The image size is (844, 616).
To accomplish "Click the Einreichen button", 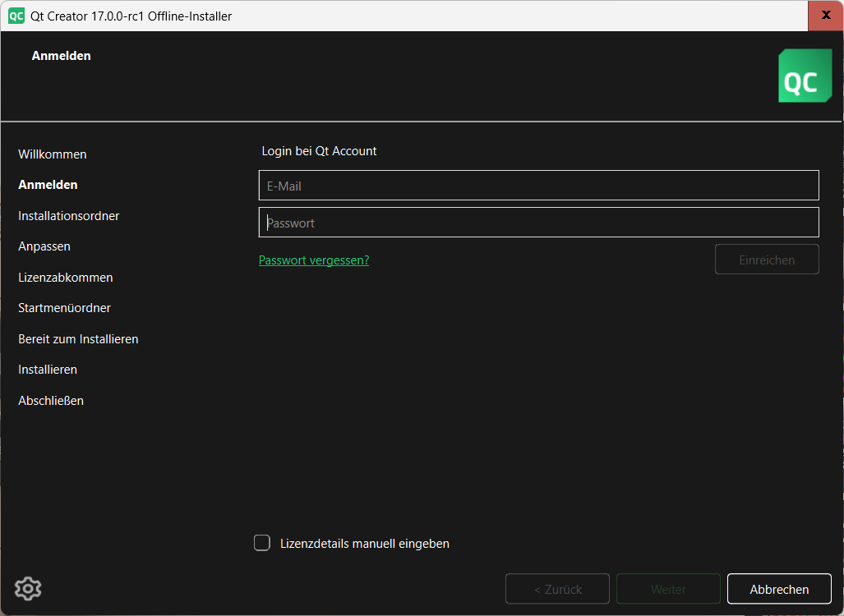I will point(767,260).
